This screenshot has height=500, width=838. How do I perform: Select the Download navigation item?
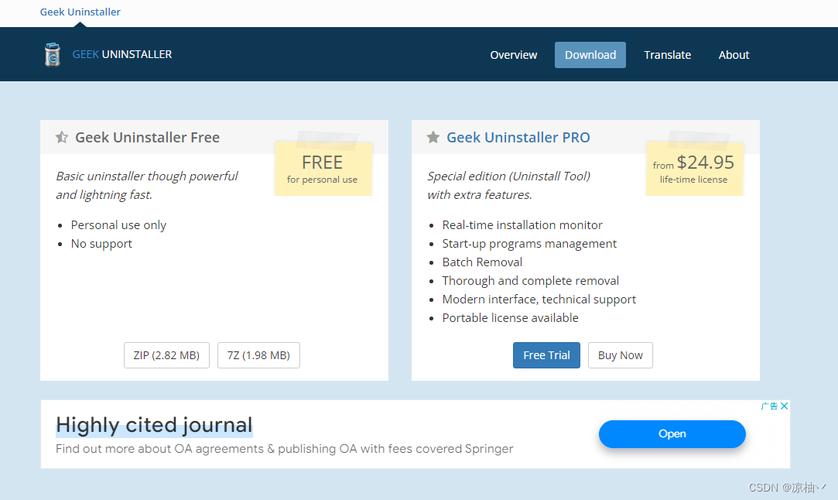(x=590, y=55)
